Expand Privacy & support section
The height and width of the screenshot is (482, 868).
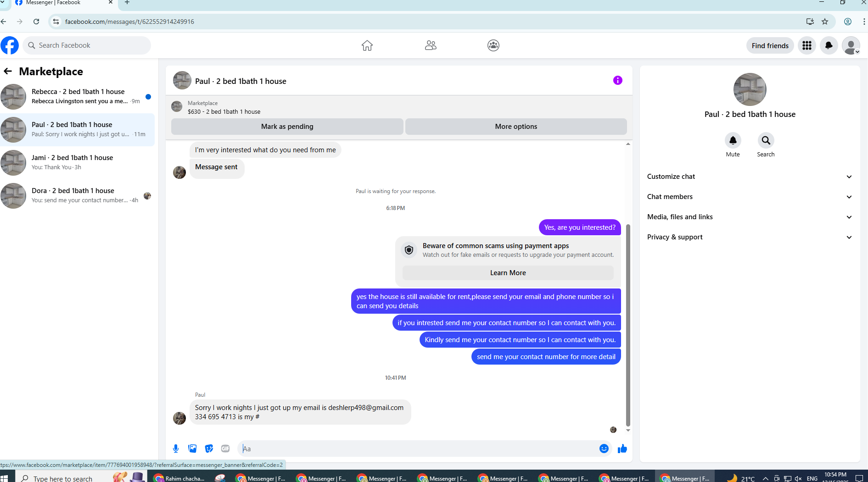(x=750, y=237)
